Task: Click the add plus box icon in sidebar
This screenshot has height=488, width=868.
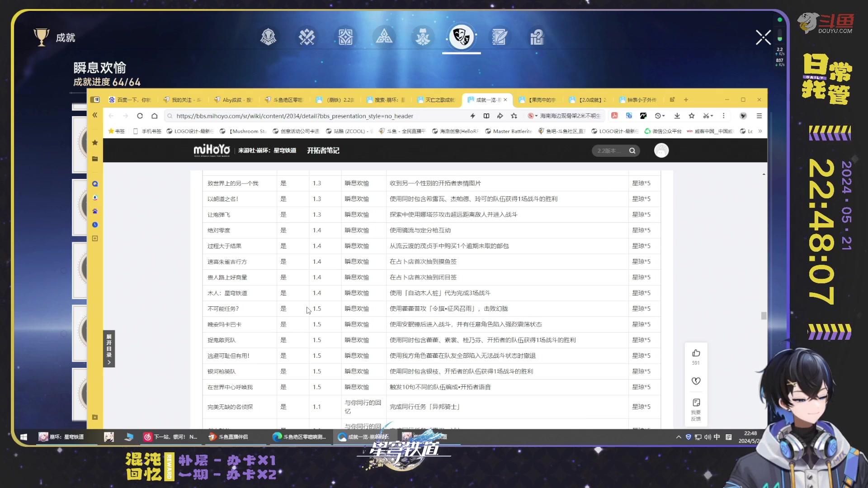Action: [x=95, y=239]
